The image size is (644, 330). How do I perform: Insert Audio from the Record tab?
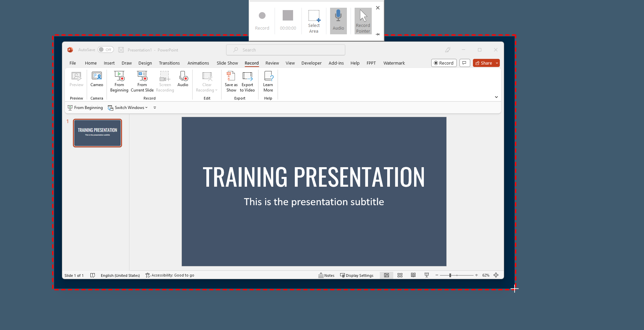pos(183,81)
